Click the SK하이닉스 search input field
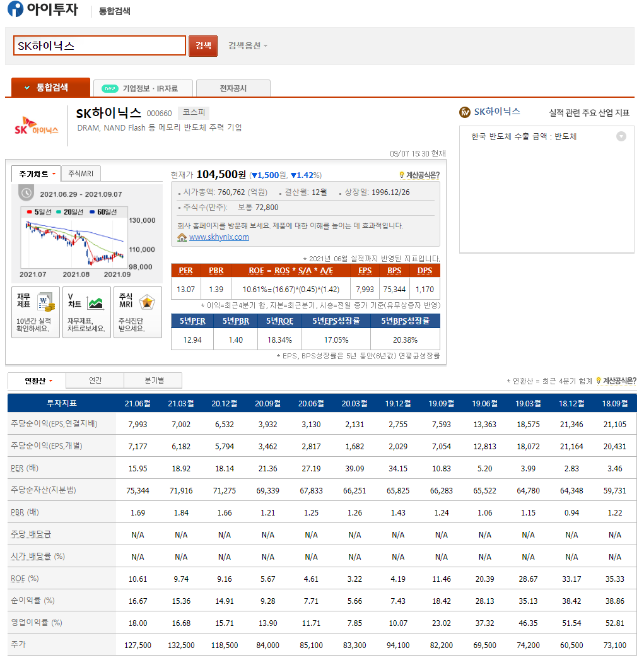 (99, 45)
